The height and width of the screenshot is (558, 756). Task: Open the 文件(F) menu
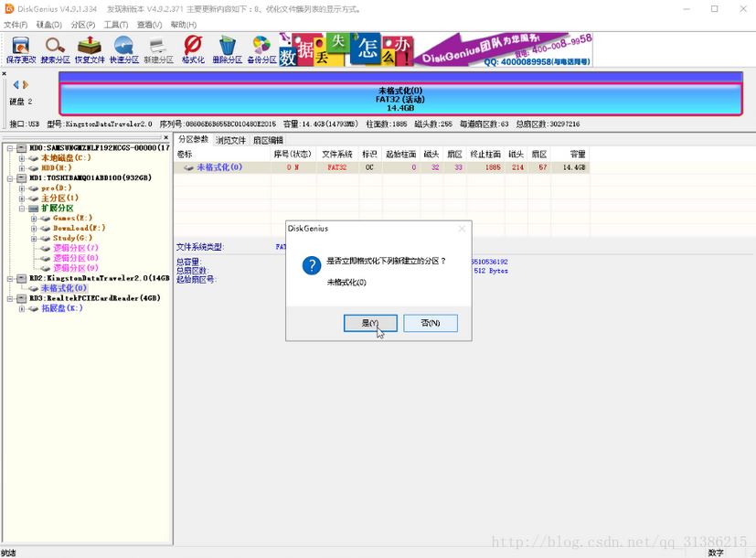pyautogui.click(x=16, y=25)
